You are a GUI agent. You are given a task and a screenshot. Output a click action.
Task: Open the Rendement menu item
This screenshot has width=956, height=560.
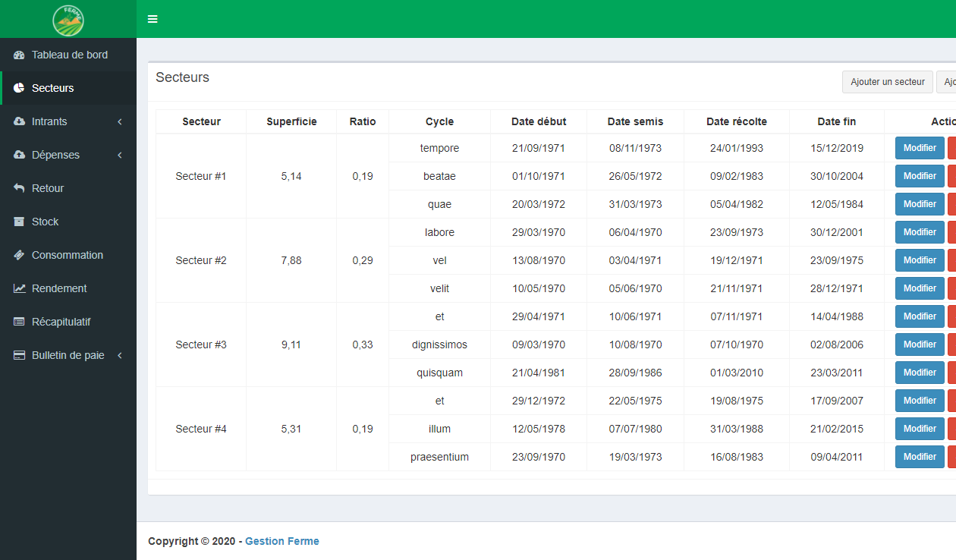coord(59,288)
